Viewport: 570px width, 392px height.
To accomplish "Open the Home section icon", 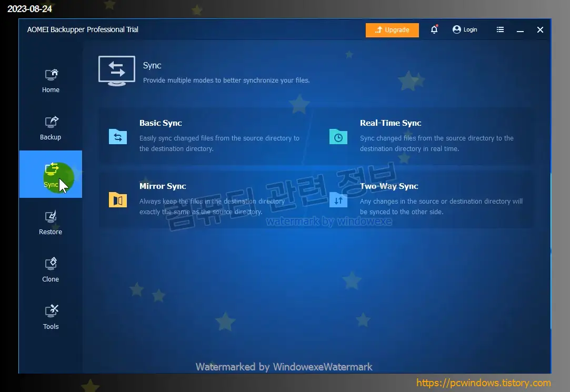I will pyautogui.click(x=51, y=75).
